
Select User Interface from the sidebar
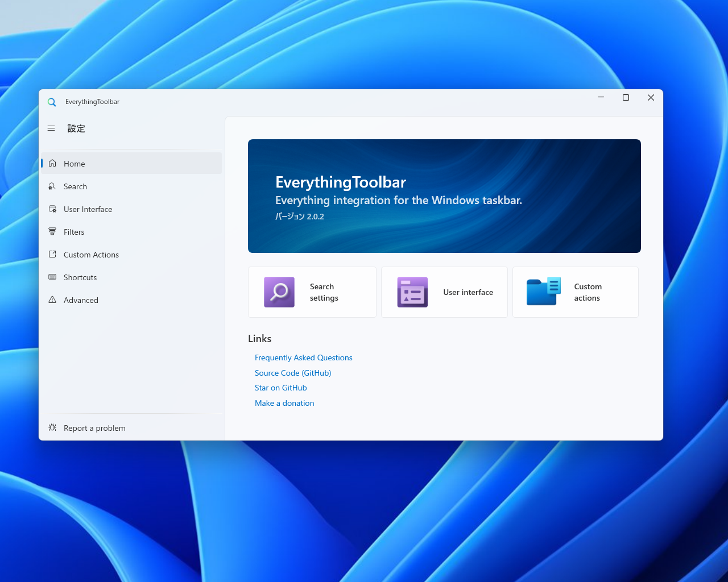88,209
